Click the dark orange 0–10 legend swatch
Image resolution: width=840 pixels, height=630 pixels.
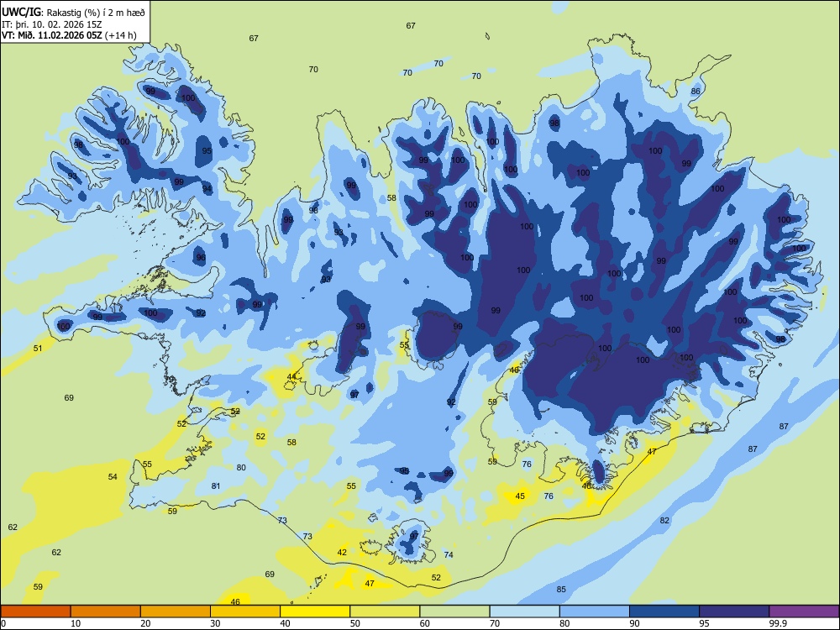click(x=35, y=612)
